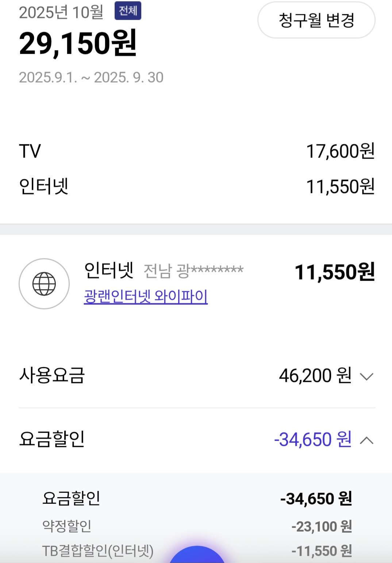Tap the 사용요금 46,200 원 amount
Screen dimensions: 392x563
[315, 376]
